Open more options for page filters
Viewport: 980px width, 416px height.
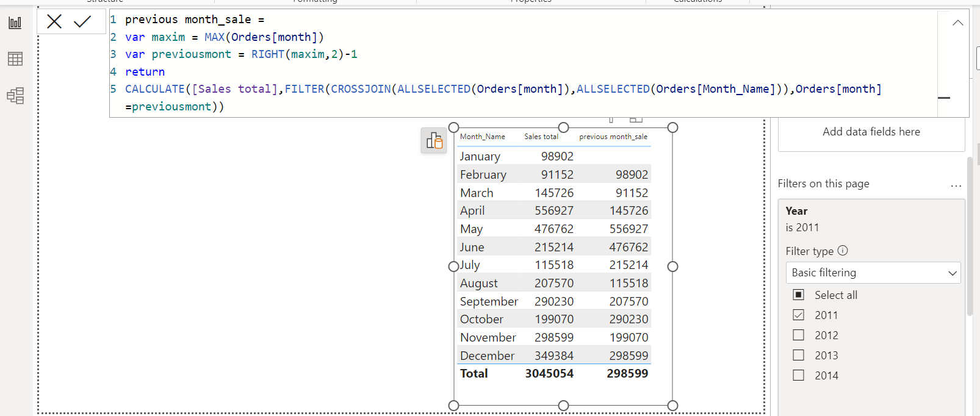(956, 185)
